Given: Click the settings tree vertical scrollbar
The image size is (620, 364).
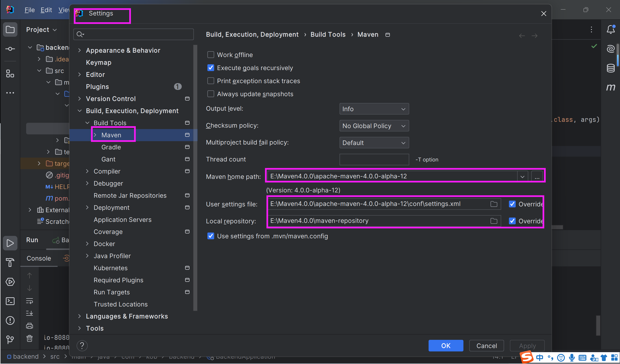Looking at the screenshot, I should [195, 178].
